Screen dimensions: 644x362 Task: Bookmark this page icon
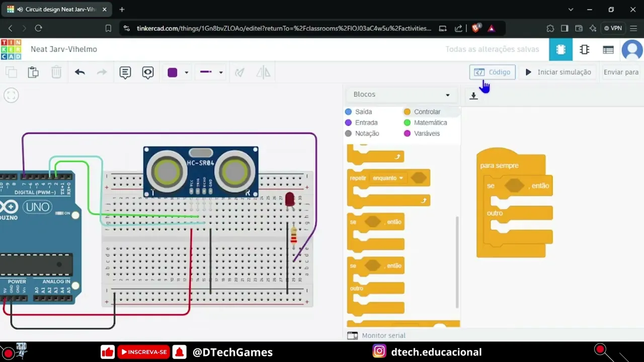coord(108,28)
